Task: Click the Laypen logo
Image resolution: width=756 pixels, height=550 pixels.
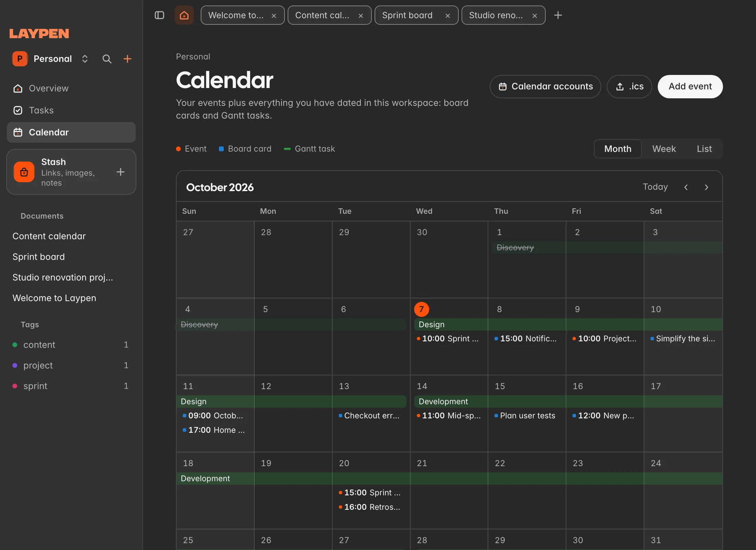Action: (x=39, y=34)
